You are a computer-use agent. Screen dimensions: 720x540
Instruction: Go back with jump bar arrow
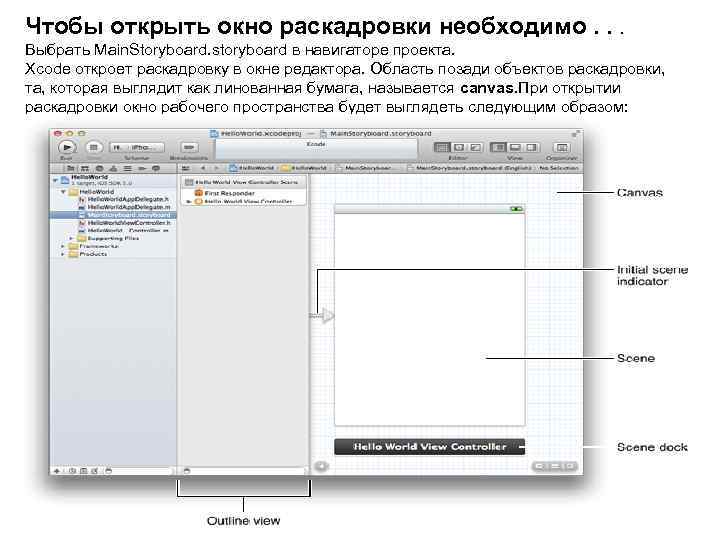[x=203, y=168]
